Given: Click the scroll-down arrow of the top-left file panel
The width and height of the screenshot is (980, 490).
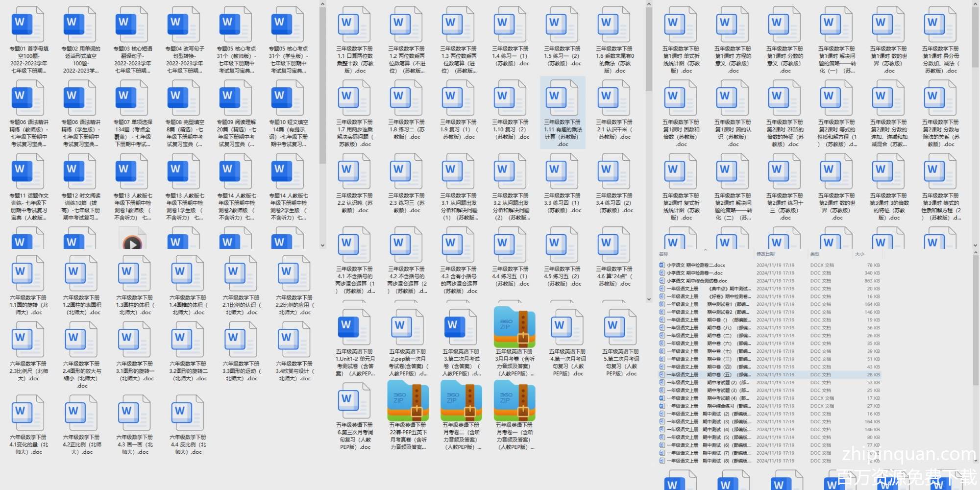Looking at the screenshot, I should pyautogui.click(x=322, y=245).
